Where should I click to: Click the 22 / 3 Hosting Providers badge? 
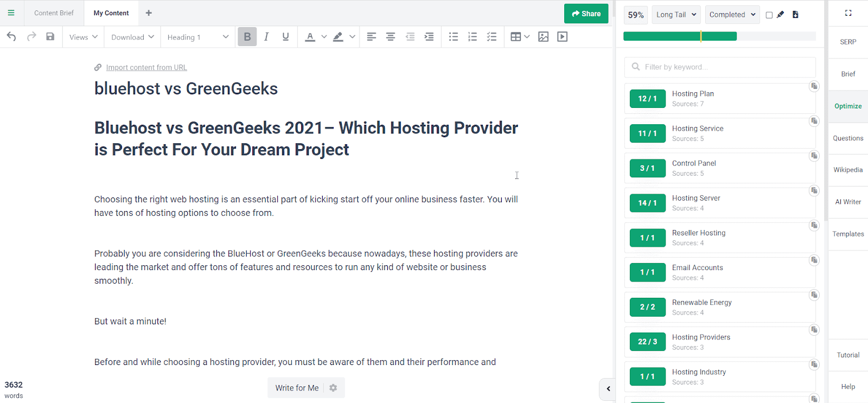click(x=647, y=342)
